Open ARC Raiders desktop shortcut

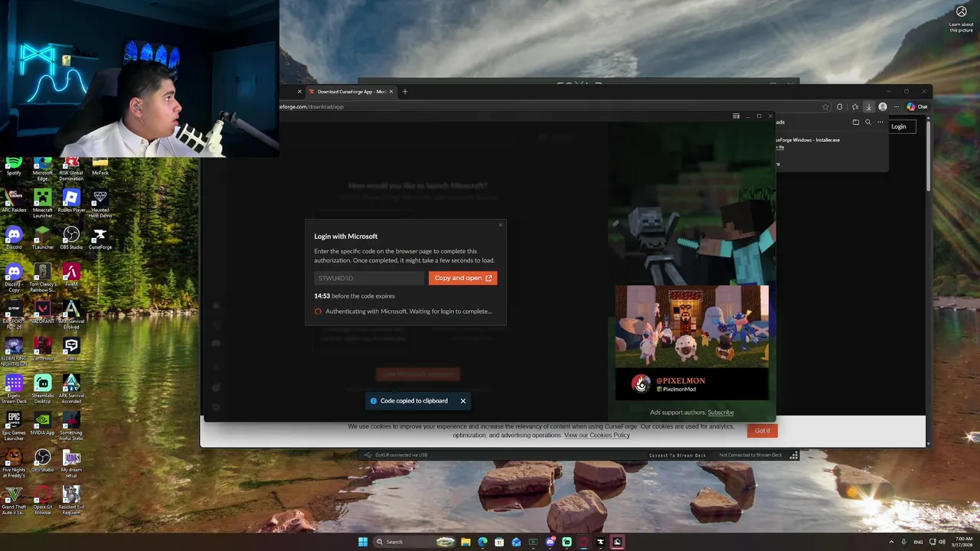(x=14, y=201)
